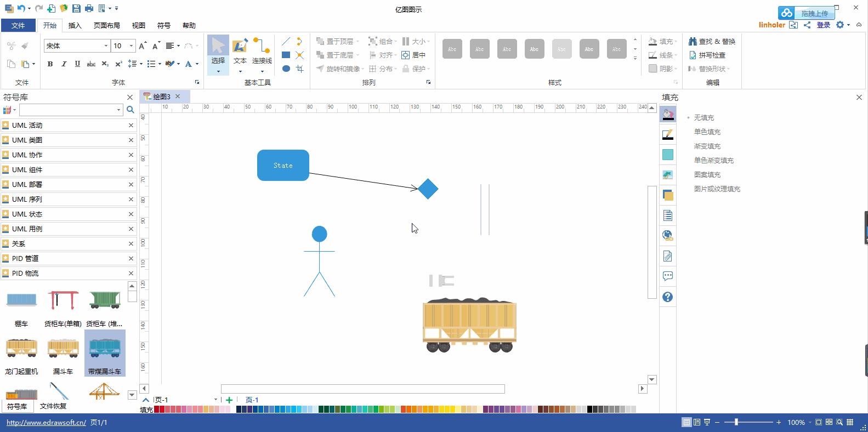
Task: Click the Print icon in quick access bar
Action: coord(89,8)
